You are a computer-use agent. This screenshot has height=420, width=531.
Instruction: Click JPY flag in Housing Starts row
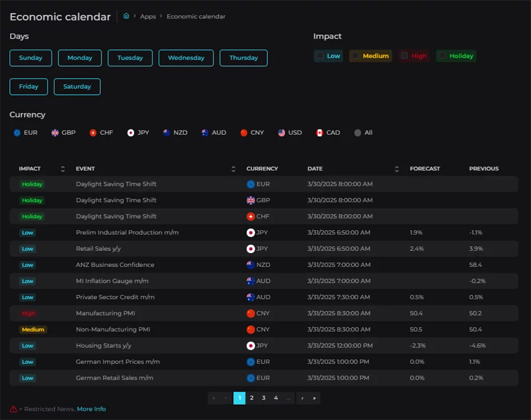(251, 346)
